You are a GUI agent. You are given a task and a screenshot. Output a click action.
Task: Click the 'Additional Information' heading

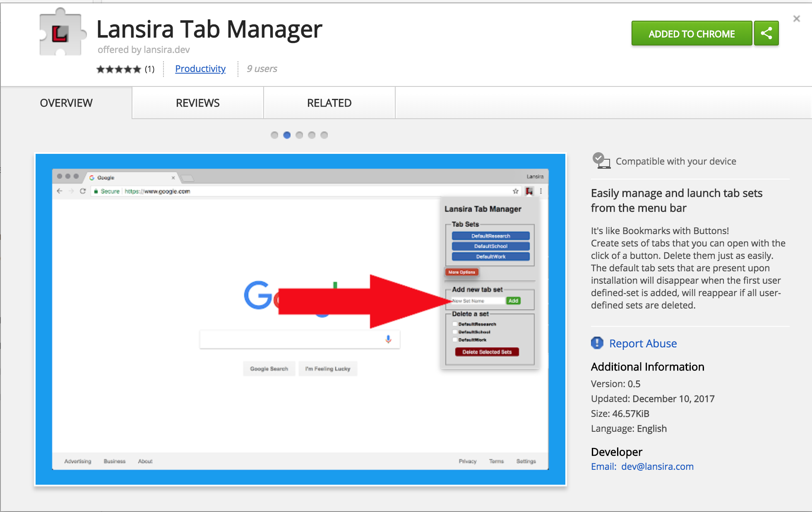(x=647, y=367)
